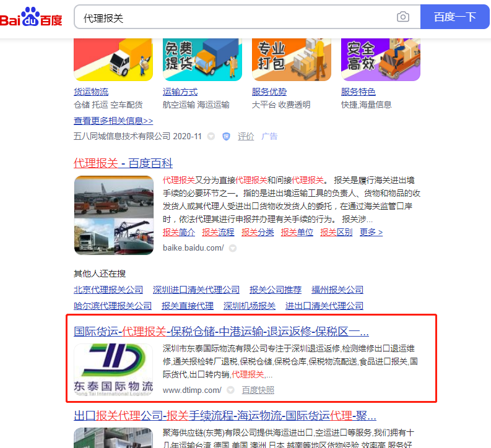Open the 服务优势 link
Image resolution: width=491 pixels, height=448 pixels.
click(269, 92)
